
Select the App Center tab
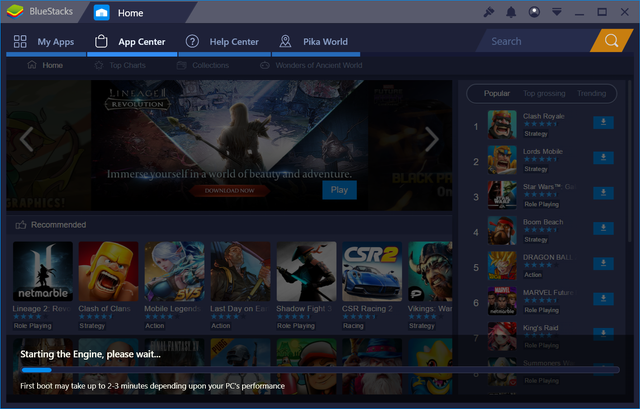tap(132, 42)
